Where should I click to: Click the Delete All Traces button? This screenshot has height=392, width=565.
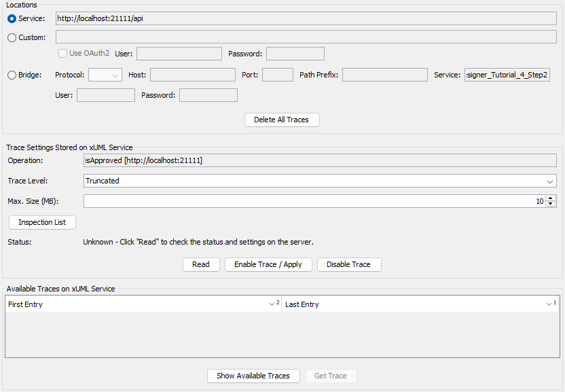click(x=281, y=120)
